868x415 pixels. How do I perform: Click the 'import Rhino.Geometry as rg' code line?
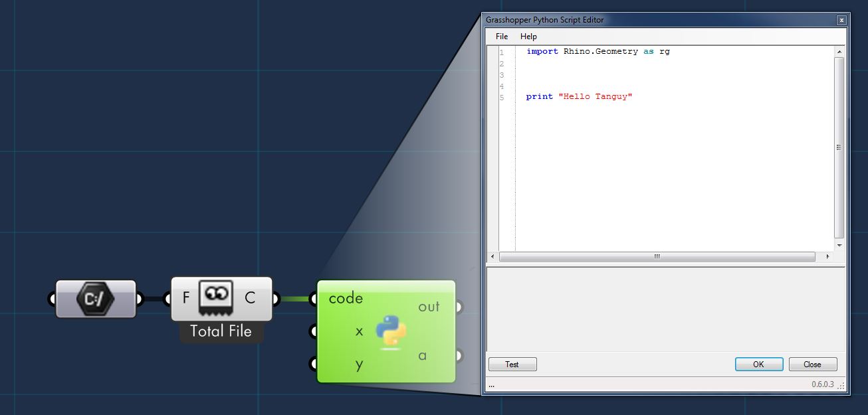click(598, 52)
